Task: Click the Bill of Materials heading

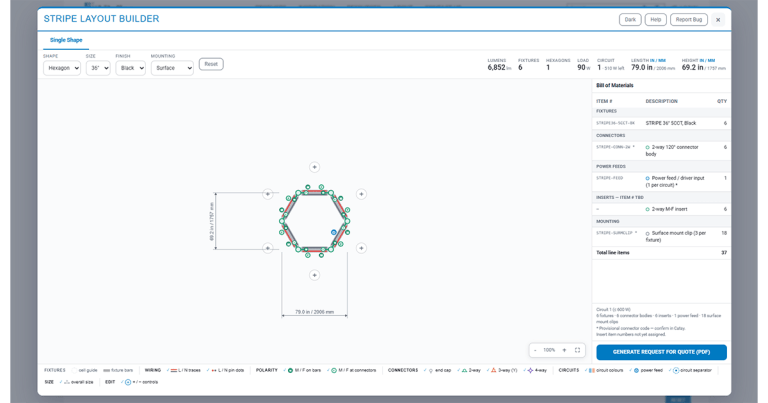Action: pos(615,85)
